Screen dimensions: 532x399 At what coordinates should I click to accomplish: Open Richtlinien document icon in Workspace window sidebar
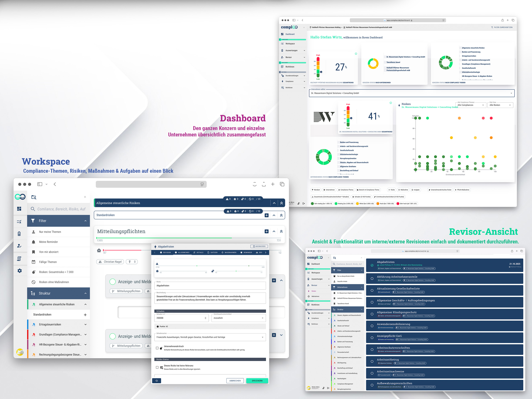[19, 259]
